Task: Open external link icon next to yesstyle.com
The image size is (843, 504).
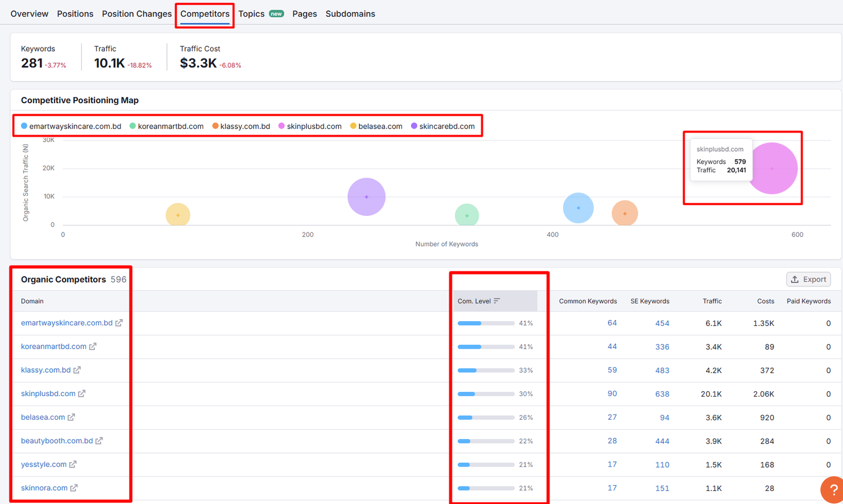Action: pos(73,465)
